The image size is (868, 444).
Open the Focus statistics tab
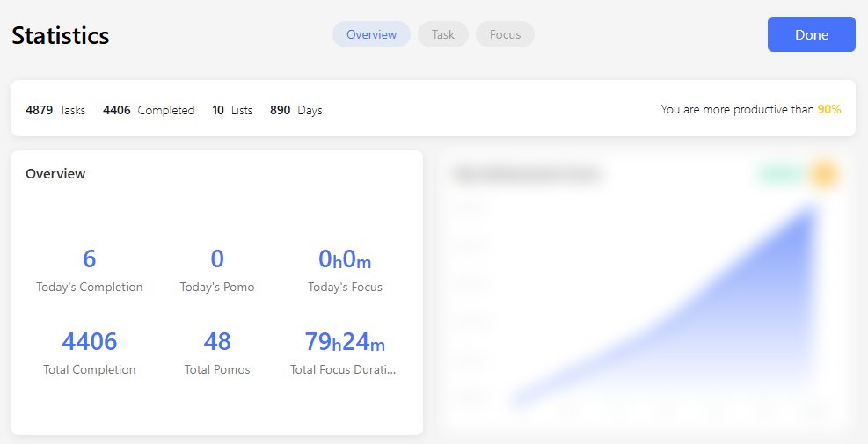[505, 34]
